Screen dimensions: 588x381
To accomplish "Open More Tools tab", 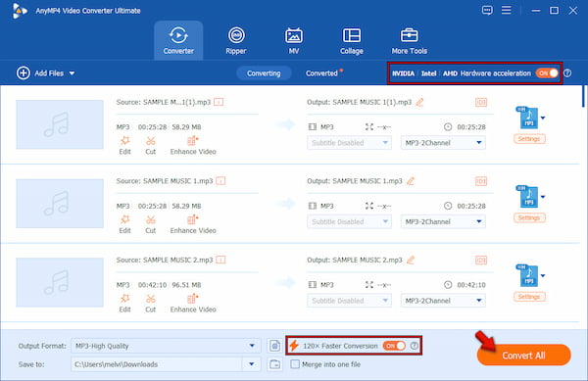I will coord(409,40).
